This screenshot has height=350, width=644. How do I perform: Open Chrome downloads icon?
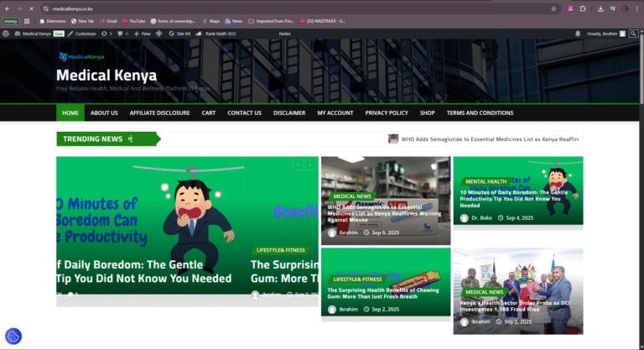[x=600, y=8]
